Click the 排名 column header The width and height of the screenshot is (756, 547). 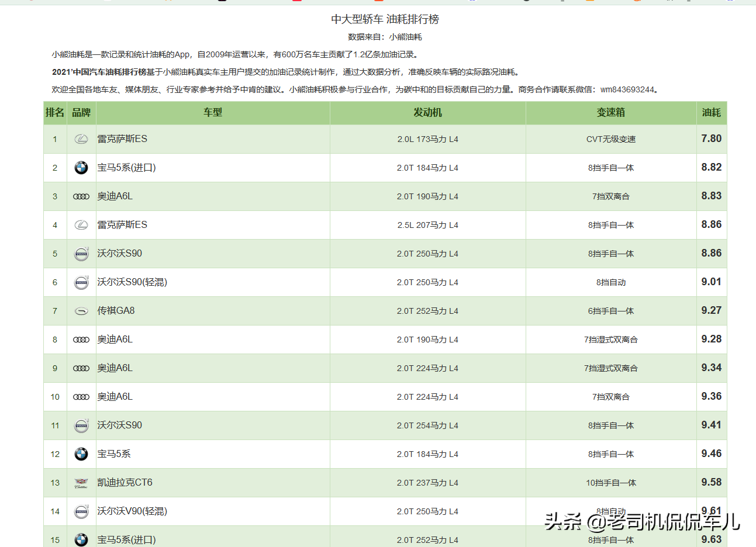pos(55,113)
